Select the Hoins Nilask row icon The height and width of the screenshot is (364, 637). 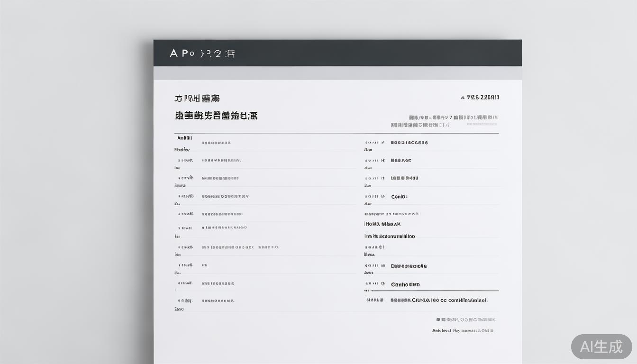pyautogui.click(x=365, y=224)
